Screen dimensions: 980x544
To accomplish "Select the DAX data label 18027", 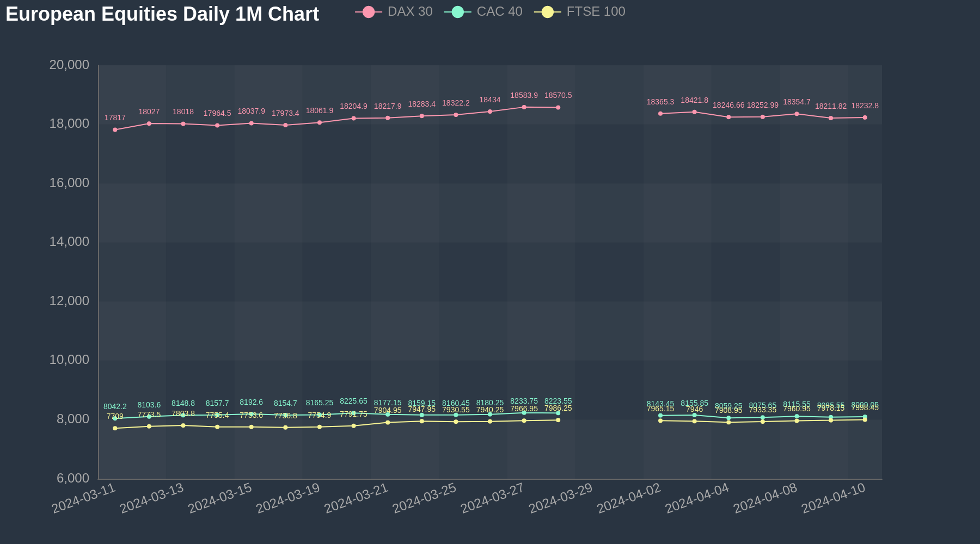I will [x=149, y=112].
